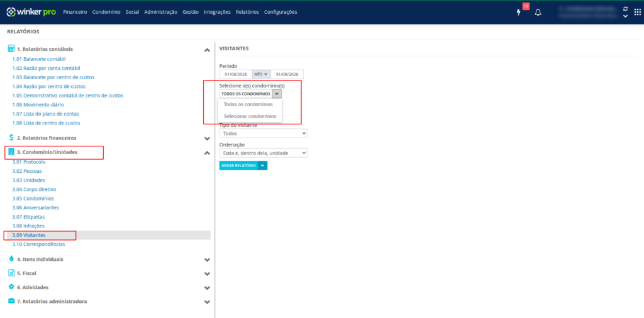Open 1.05 Demonstrativo contábil de centro de custos
644x318 pixels.
[x=68, y=95]
